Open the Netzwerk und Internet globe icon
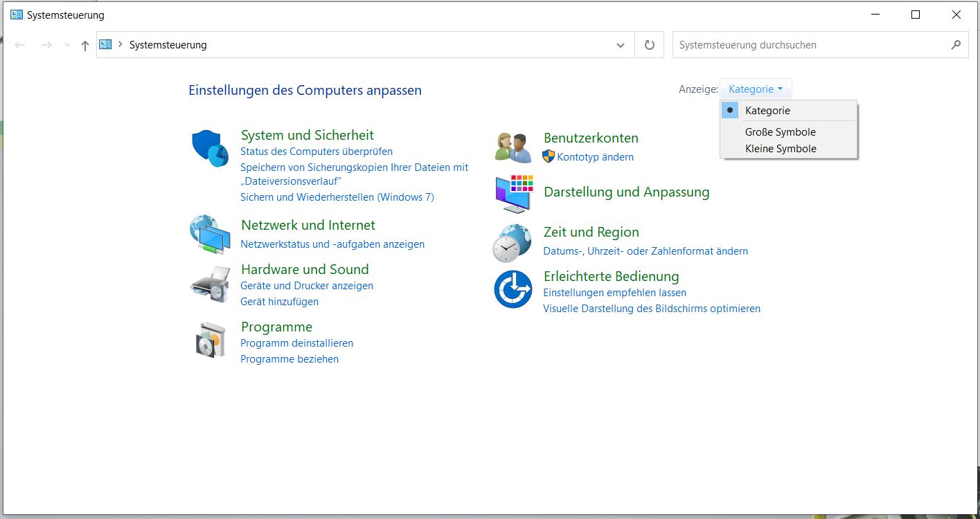The width and height of the screenshot is (980, 519). (x=210, y=235)
